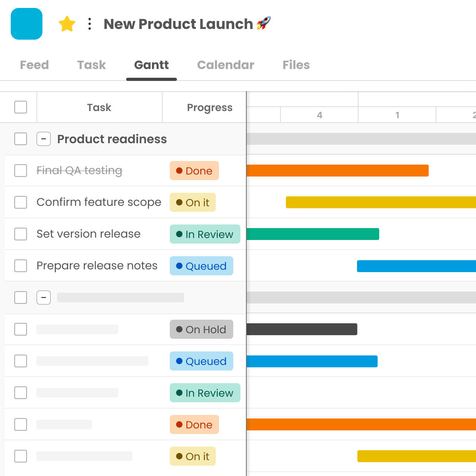Image resolution: width=476 pixels, height=476 pixels.
Task: Check the Confirm feature scope checkbox
Action: point(20,202)
